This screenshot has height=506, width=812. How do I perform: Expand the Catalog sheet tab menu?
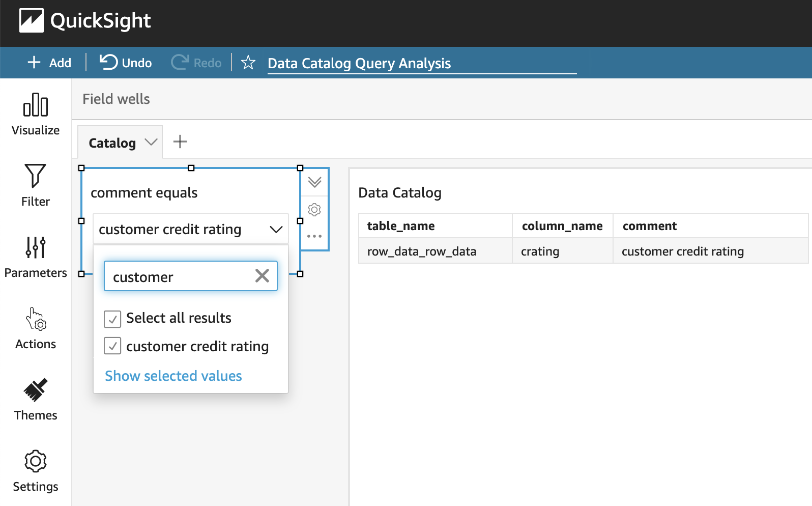(151, 142)
